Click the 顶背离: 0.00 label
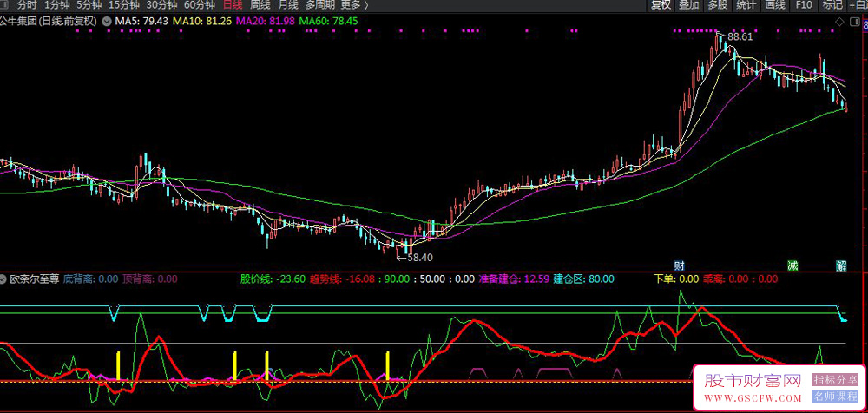This screenshot has width=868, height=413. pos(150,279)
